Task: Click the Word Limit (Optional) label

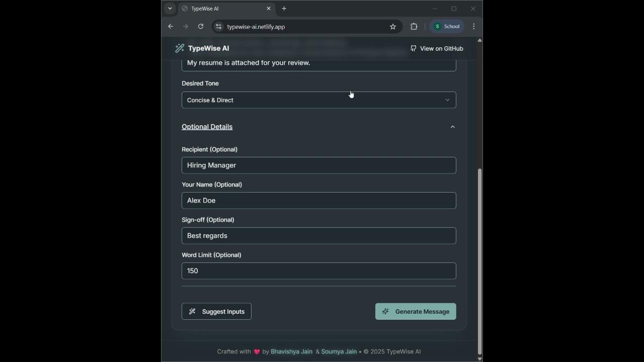Action: coord(211,255)
